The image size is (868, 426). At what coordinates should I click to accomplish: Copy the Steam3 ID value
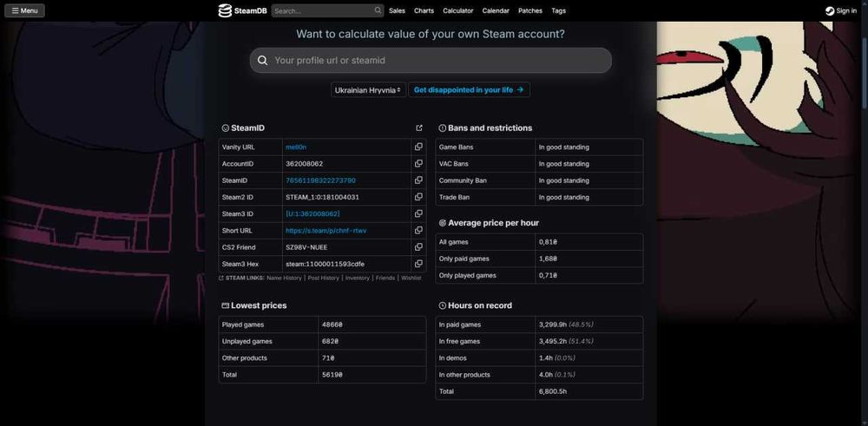pos(418,213)
